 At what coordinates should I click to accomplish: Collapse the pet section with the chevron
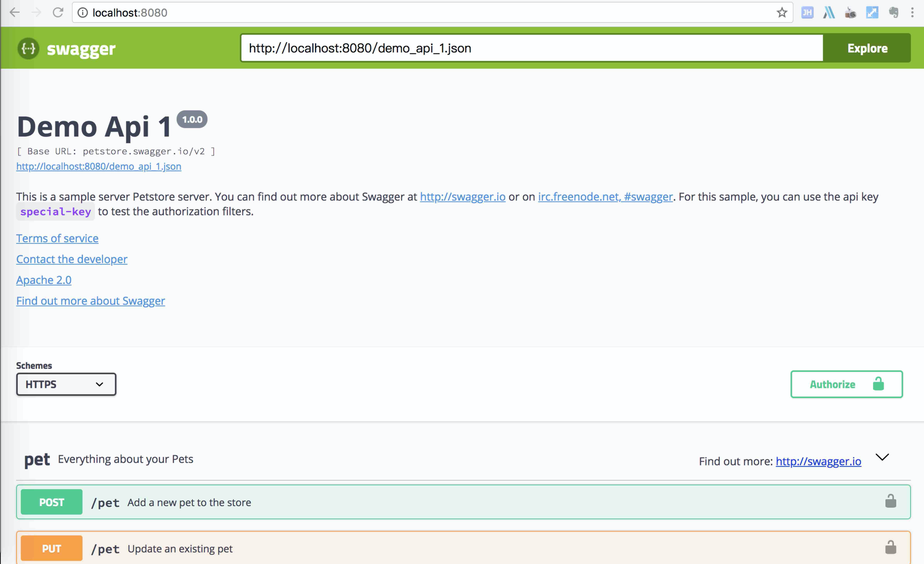tap(882, 457)
